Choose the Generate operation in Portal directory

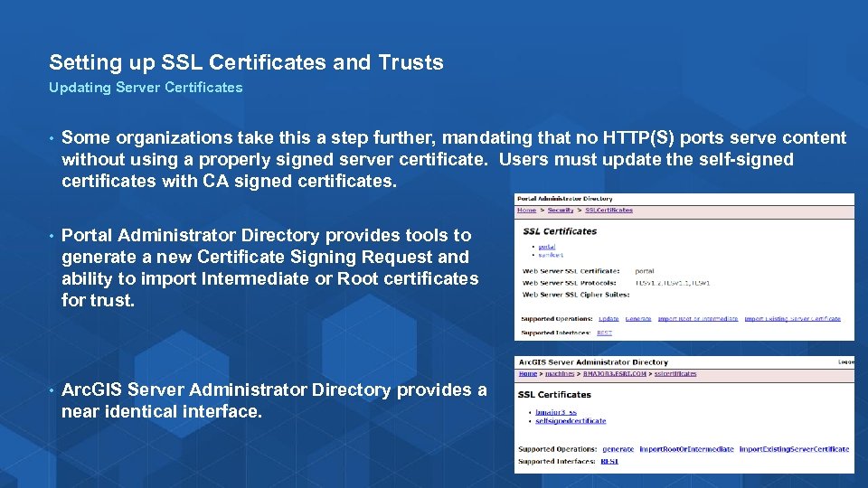coord(638,319)
